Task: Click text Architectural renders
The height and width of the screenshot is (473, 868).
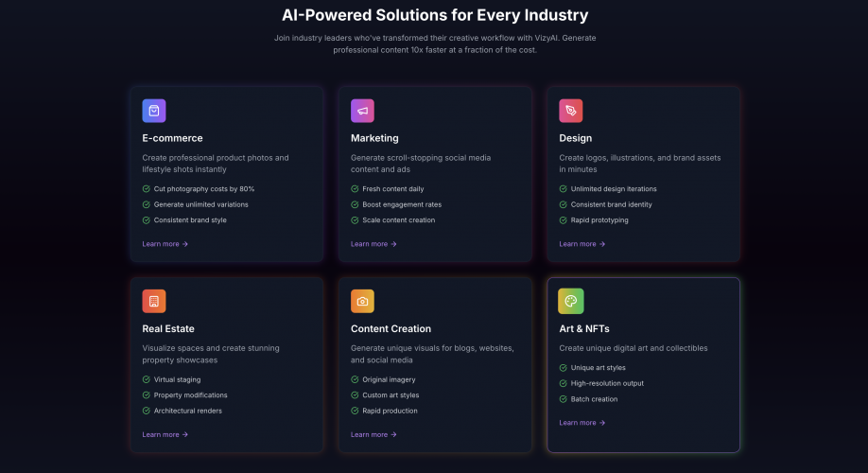Action: pos(187,411)
